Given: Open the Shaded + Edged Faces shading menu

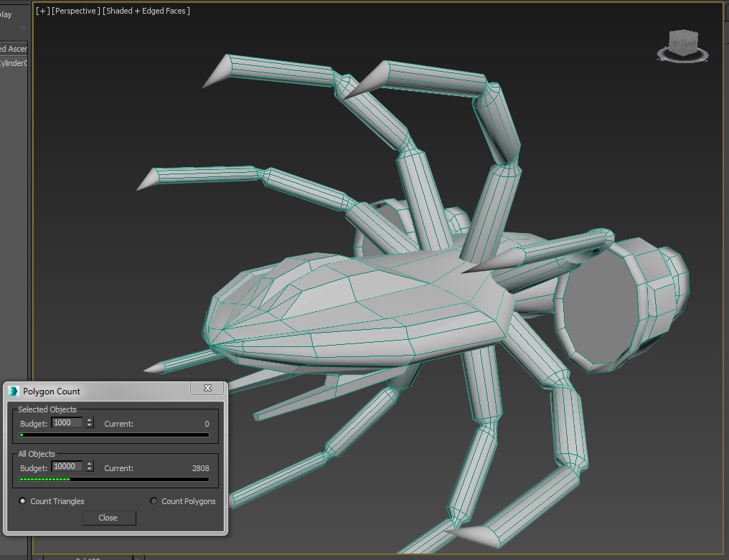Looking at the screenshot, I should (145, 11).
